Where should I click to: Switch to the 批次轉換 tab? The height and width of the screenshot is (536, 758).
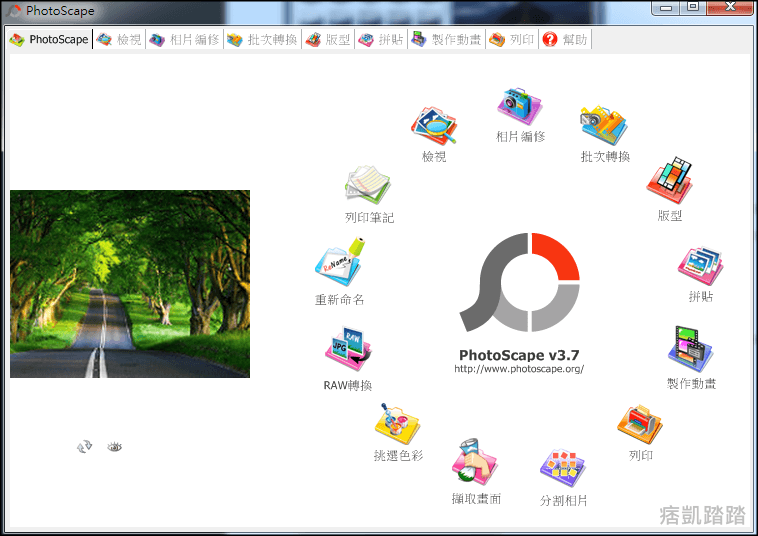tap(262, 39)
